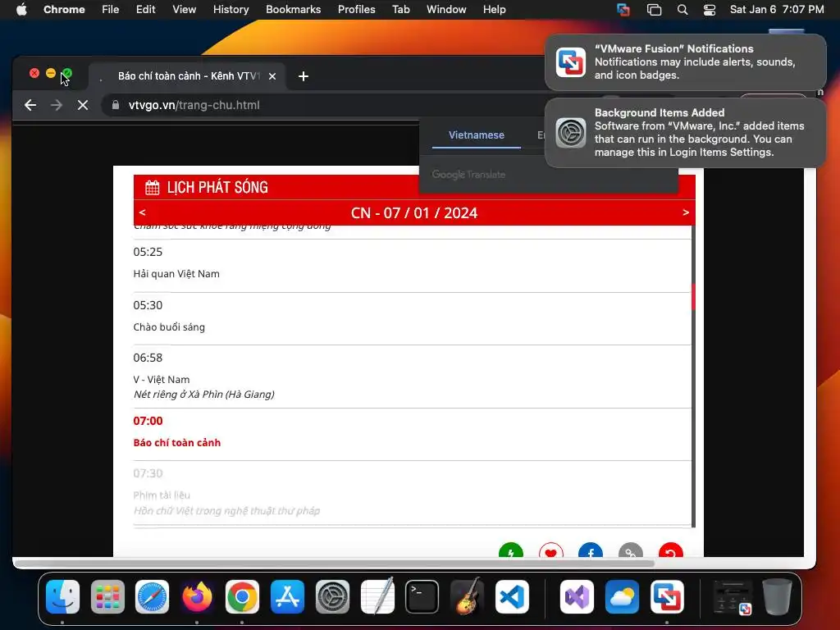Open Visual Studio Code from the Dock

point(512,596)
